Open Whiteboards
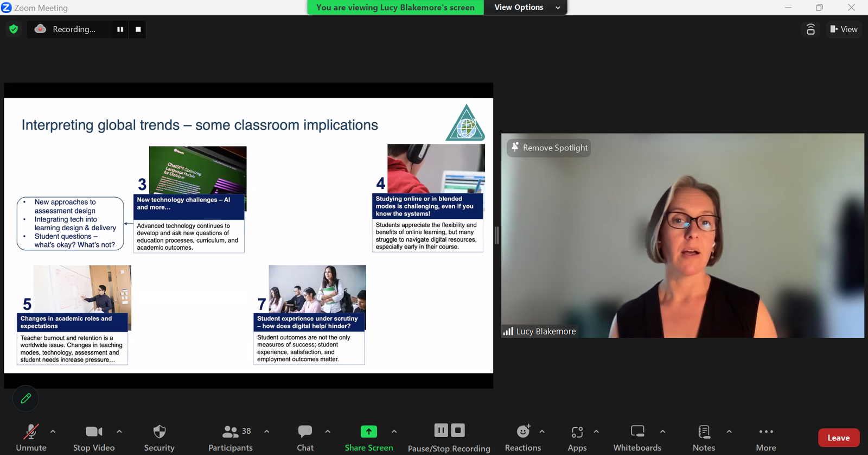The image size is (868, 455). click(637, 437)
